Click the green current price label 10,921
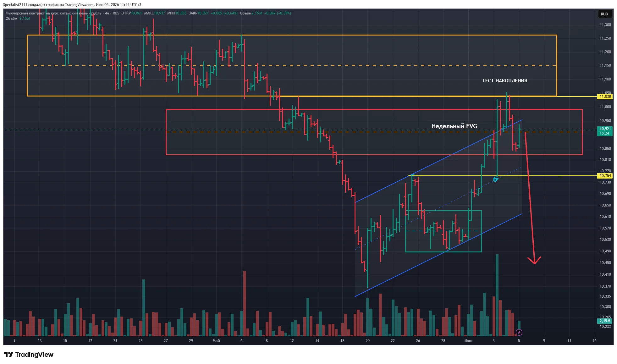The height and width of the screenshot is (364, 617). [605, 131]
